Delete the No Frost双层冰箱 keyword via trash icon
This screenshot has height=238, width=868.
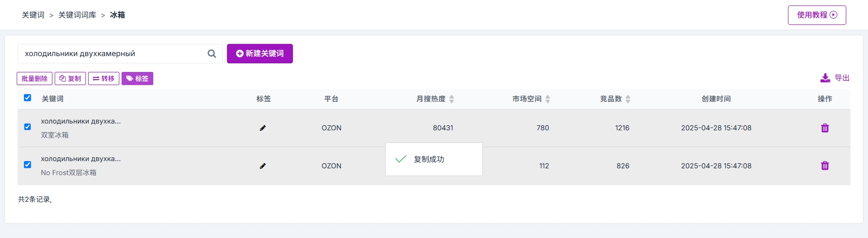(x=825, y=166)
